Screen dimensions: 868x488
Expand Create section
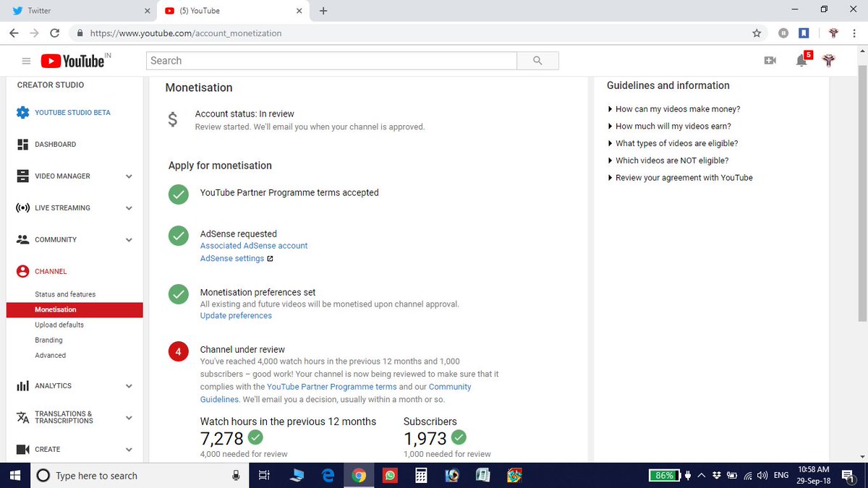129,450
